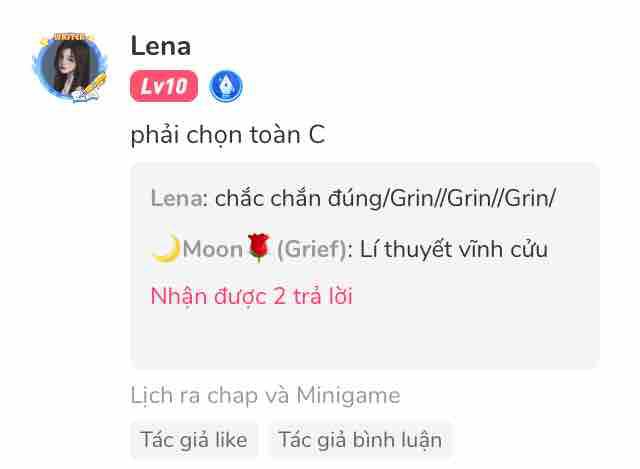Open Lena's profile avatar picture

click(69, 67)
